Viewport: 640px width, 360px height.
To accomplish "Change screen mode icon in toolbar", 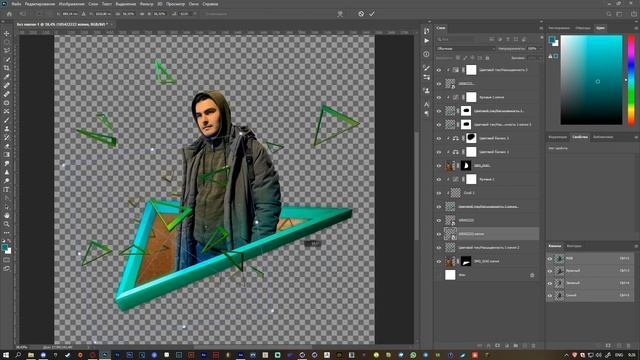I will (x=7, y=269).
